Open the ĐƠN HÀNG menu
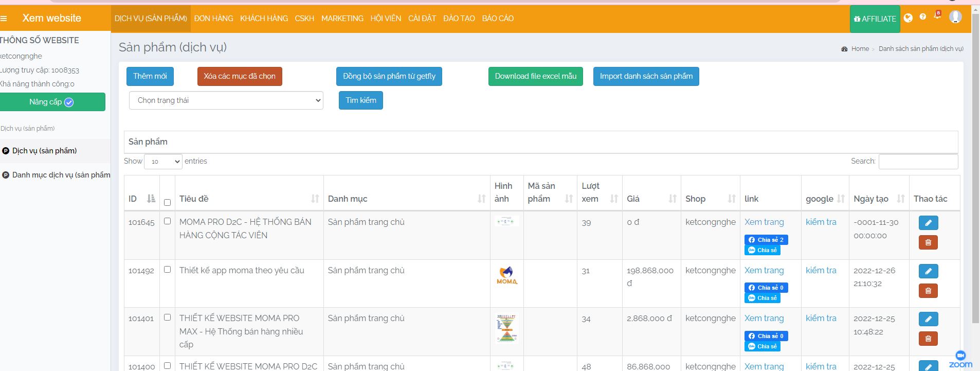Screen dimensions: 980x371 (213, 19)
